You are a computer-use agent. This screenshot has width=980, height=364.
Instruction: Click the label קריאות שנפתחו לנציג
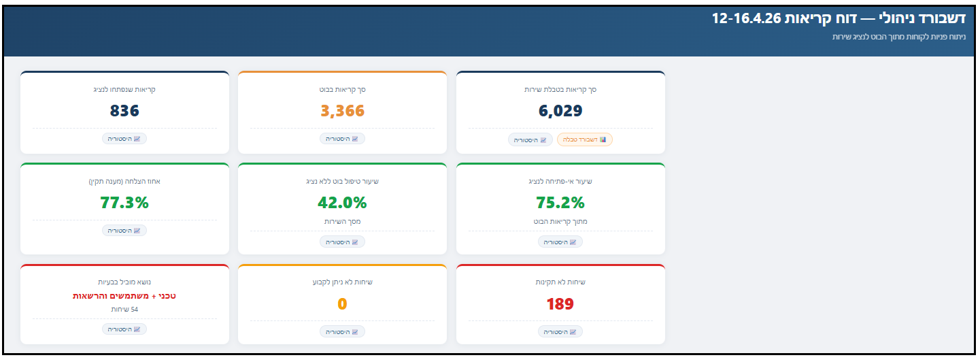(124, 89)
